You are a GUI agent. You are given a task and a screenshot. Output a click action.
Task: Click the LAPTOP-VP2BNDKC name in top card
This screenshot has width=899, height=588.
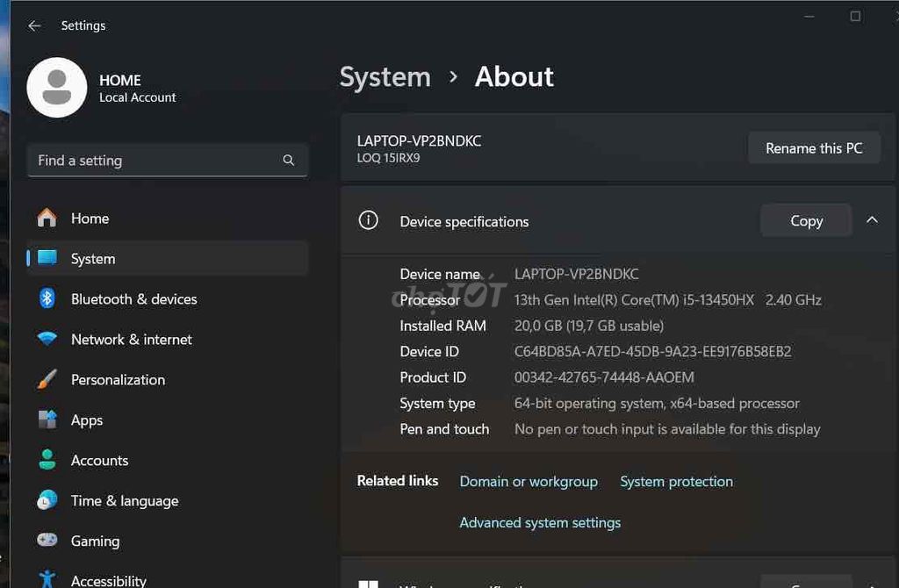(419, 141)
